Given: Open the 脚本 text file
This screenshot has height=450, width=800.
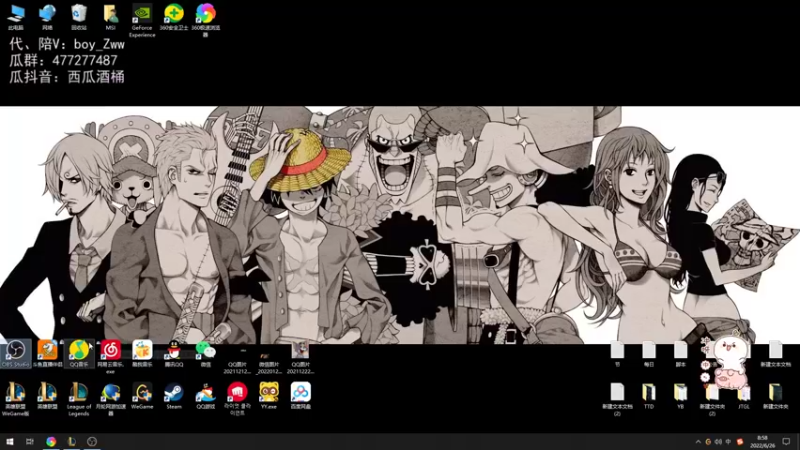Looking at the screenshot, I should pos(681,354).
